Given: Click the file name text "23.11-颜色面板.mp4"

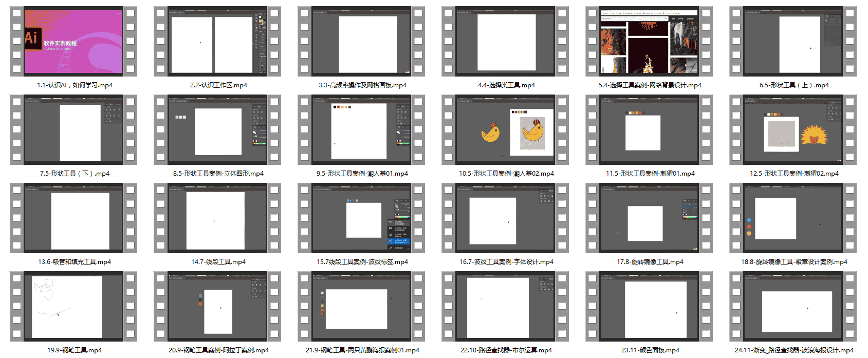Looking at the screenshot, I should 650,350.
